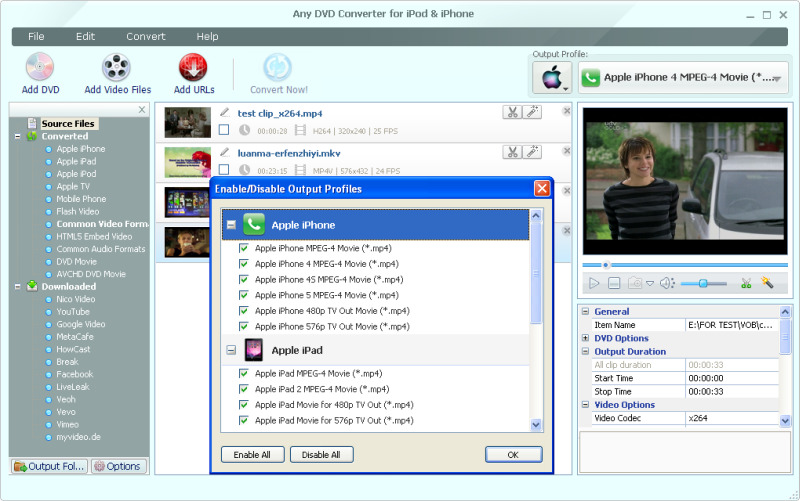Collapse the Apple iPad group in dialog
Image resolution: width=800 pixels, height=501 pixels.
click(x=231, y=350)
